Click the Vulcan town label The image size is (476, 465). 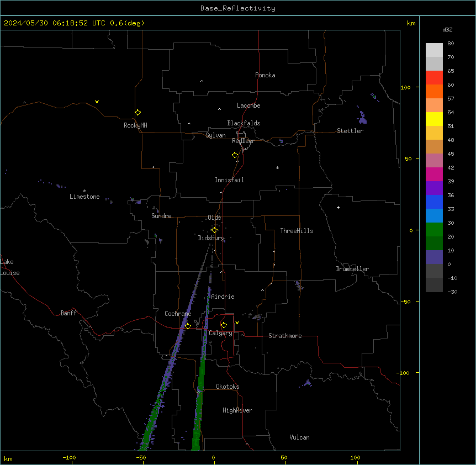[x=300, y=437]
